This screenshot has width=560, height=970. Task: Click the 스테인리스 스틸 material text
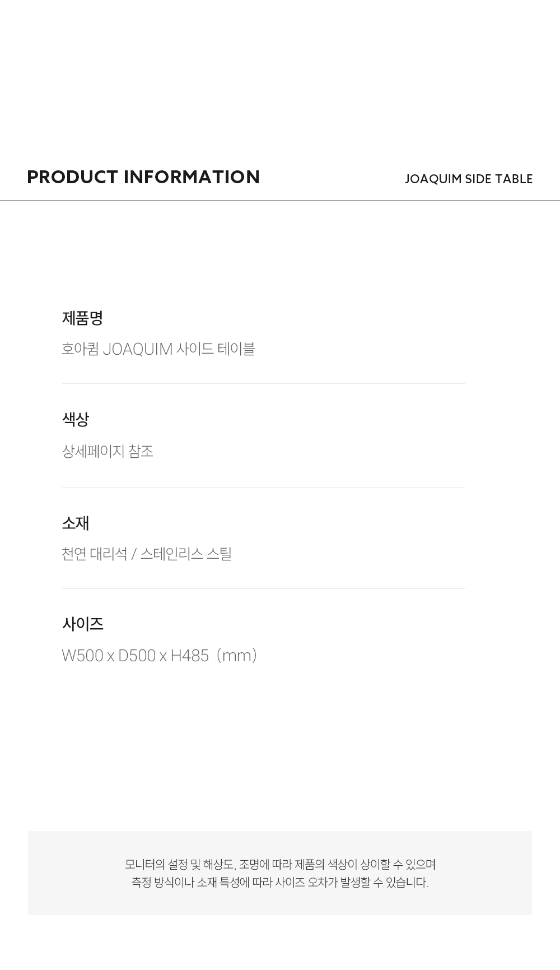coord(186,554)
